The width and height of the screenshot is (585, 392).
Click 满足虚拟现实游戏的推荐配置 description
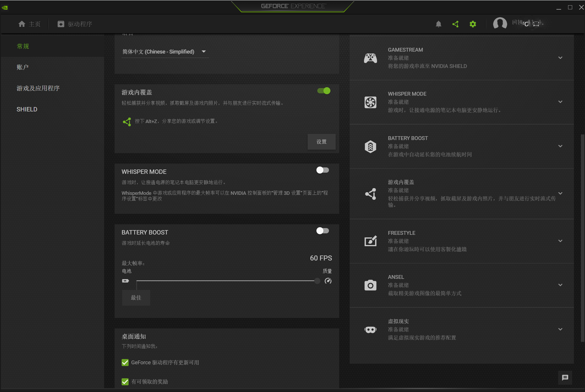tap(422, 338)
